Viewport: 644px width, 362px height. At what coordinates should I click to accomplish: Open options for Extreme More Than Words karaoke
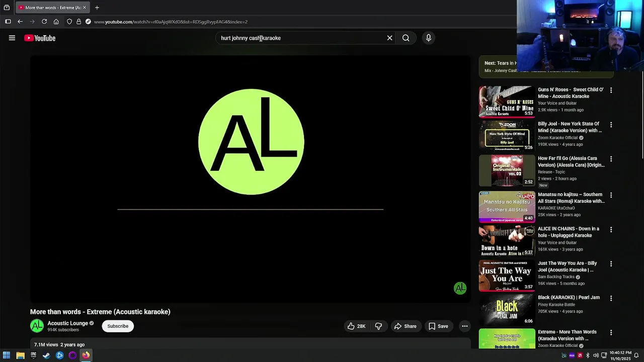[611, 332]
